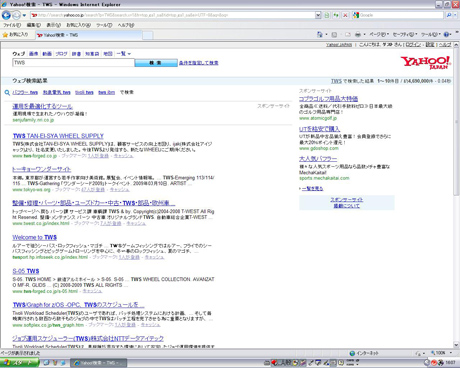Open the TWS TAN-EI-SYA WHEEL SUPPLY result
The image size is (460, 368).
pos(58,136)
